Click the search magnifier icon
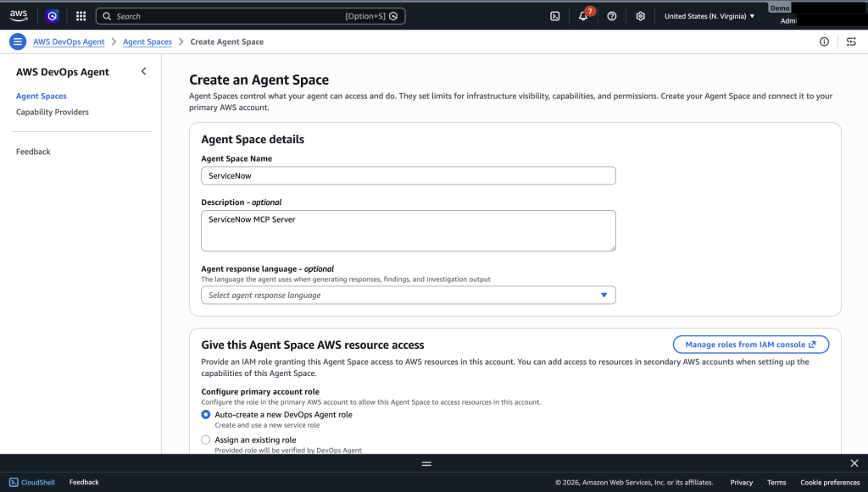Screen dimensions: 868x492 (107, 16)
